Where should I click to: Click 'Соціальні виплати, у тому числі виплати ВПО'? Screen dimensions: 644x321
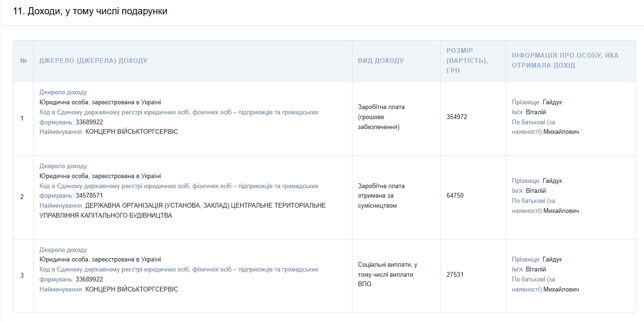click(388, 274)
